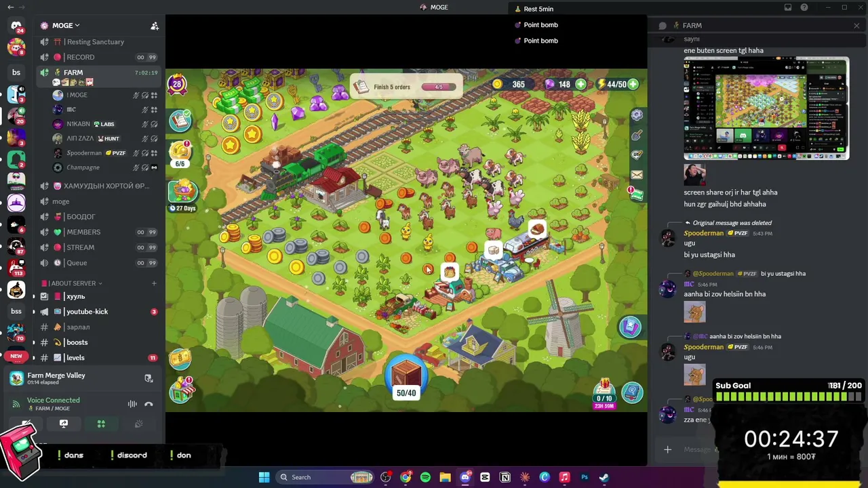Open the Discord help icon
The height and width of the screenshot is (488, 868).
pos(804,7)
